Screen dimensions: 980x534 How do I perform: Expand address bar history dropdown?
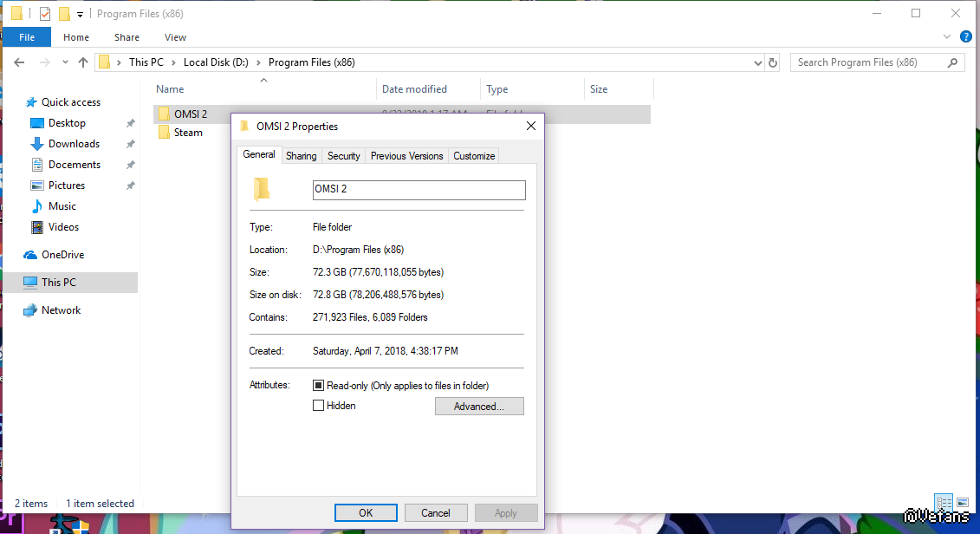[x=757, y=62]
